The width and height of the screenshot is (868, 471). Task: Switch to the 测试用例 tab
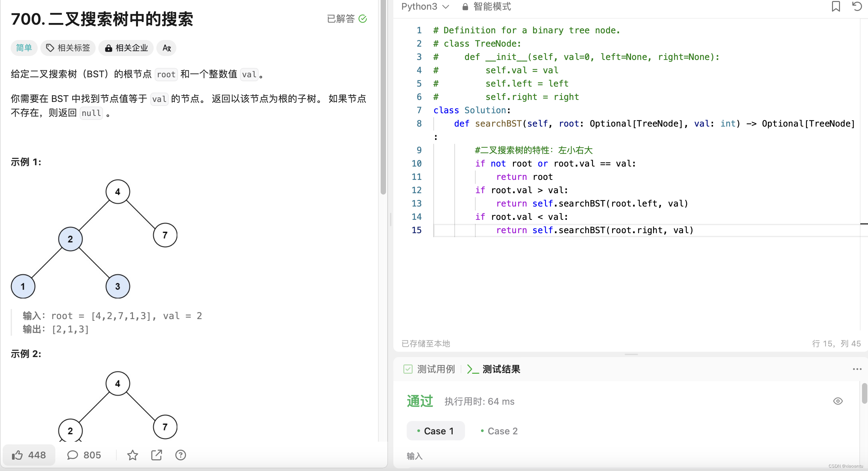429,369
